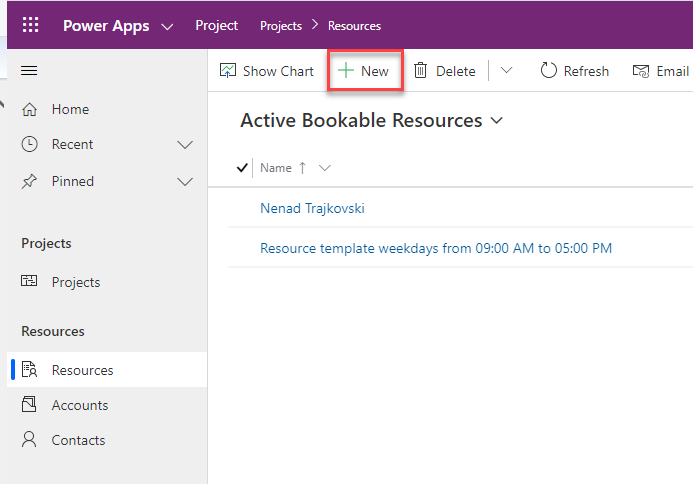Toggle the select-all checkmark in header
This screenshot has height=484, width=693.
242,168
